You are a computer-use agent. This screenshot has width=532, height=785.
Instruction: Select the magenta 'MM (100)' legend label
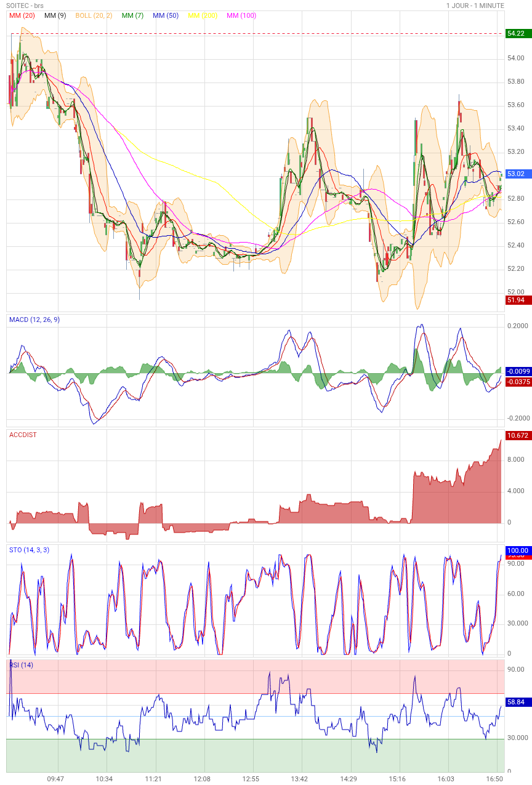pos(241,15)
